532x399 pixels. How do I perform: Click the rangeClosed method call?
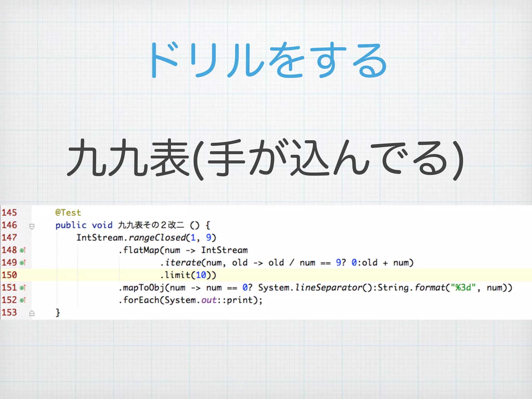tap(157, 238)
